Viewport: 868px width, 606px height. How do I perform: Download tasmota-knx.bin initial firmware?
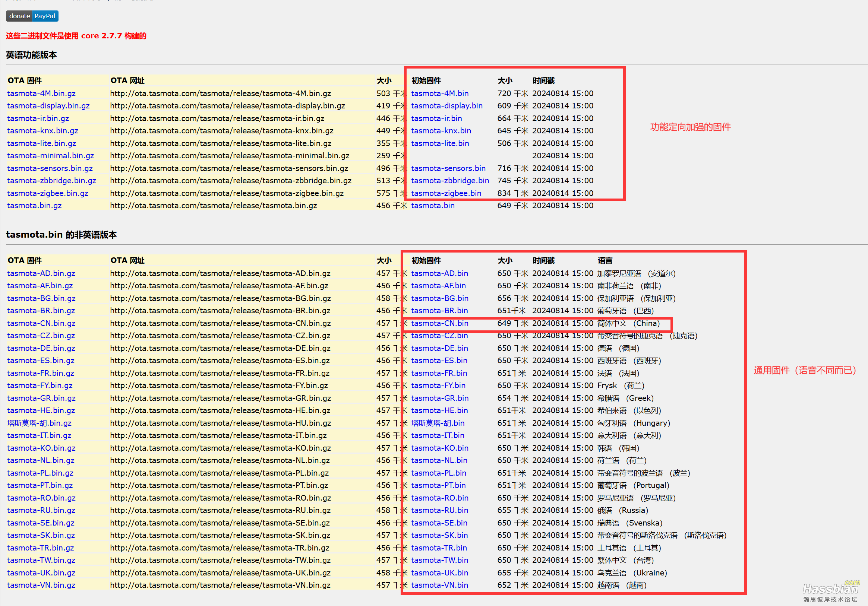441,131
